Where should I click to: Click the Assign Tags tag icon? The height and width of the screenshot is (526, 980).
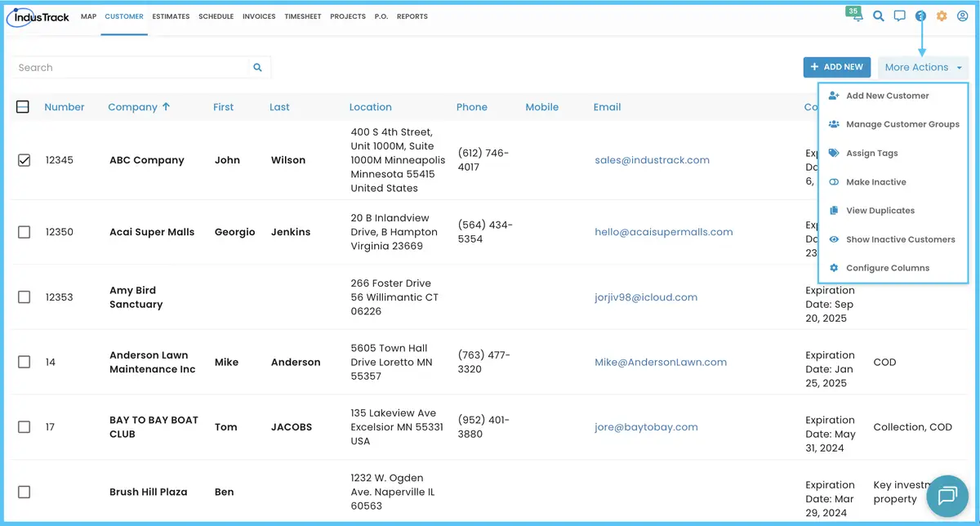834,153
